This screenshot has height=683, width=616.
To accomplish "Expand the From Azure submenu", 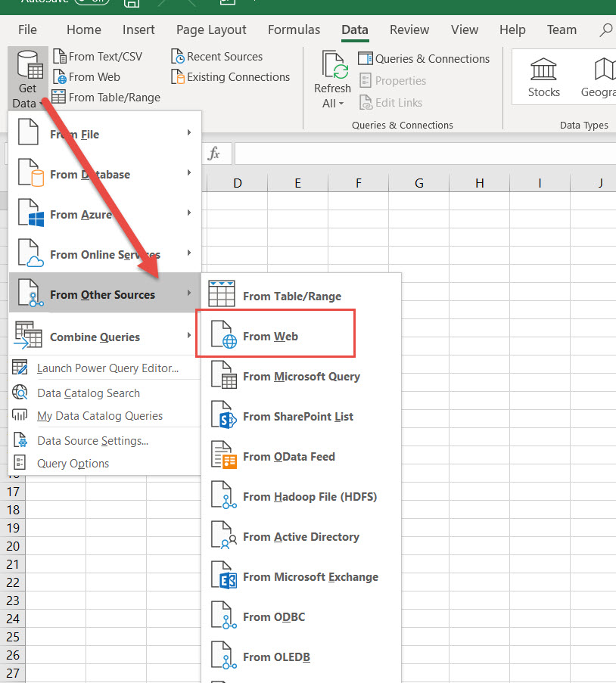I will coord(104,214).
